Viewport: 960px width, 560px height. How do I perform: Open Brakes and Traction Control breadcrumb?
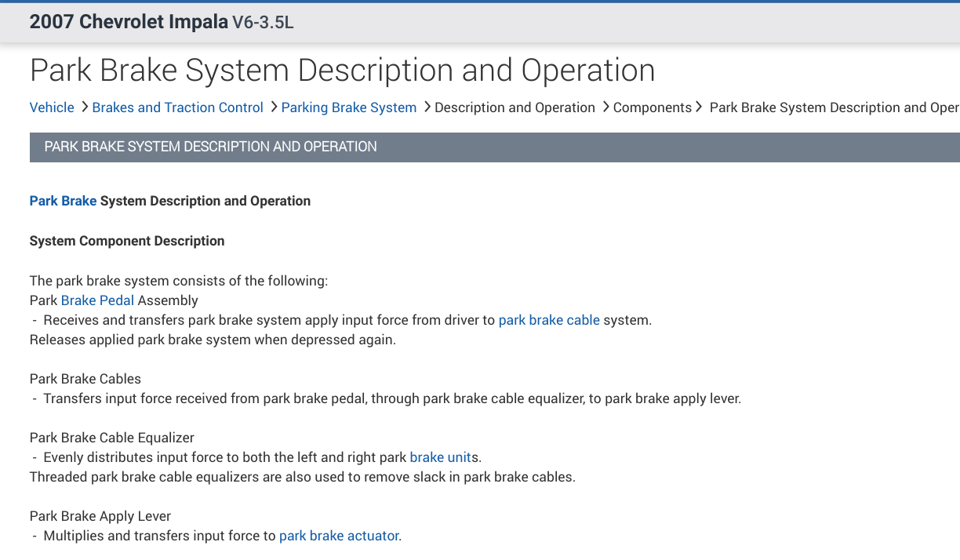click(x=177, y=107)
